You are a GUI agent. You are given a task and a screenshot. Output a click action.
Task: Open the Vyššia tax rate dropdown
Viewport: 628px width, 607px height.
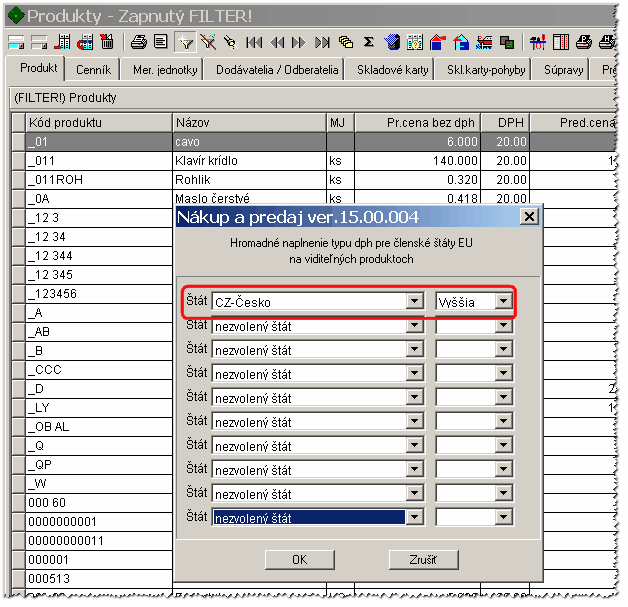(503, 301)
